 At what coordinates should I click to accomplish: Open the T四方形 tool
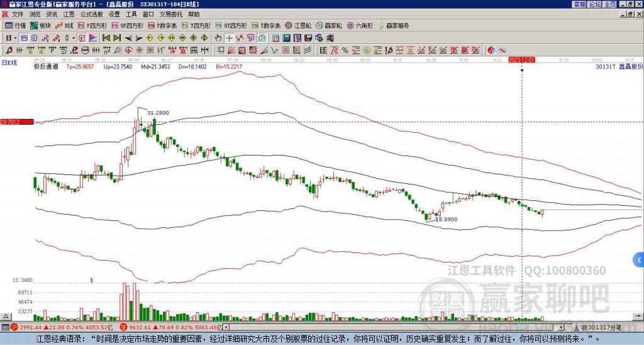pos(196,25)
